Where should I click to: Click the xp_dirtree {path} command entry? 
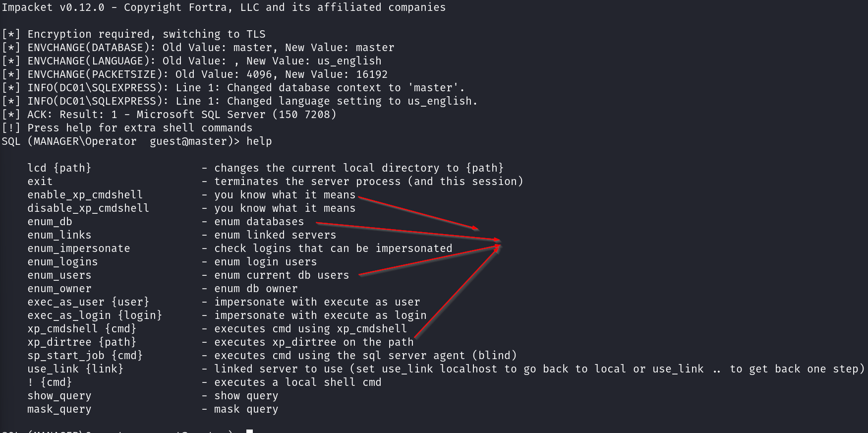(x=82, y=342)
